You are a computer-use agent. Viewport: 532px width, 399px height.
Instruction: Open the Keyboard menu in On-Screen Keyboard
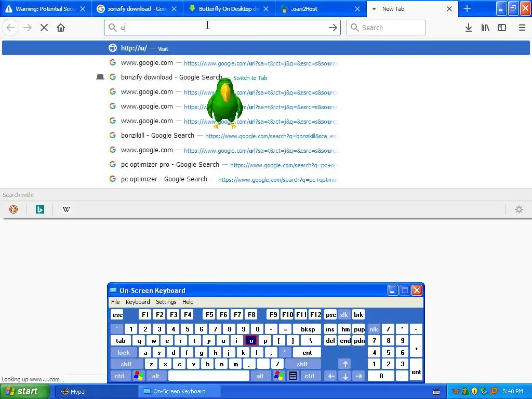click(138, 302)
